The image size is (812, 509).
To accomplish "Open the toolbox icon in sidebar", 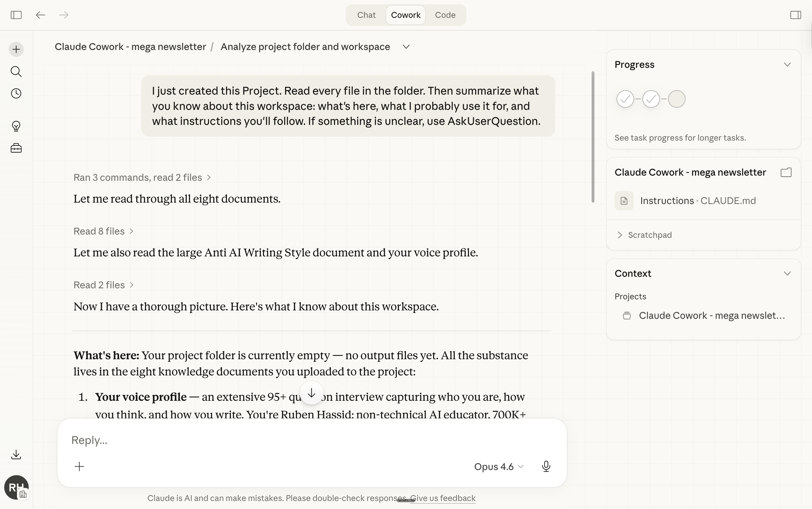I will [16, 148].
